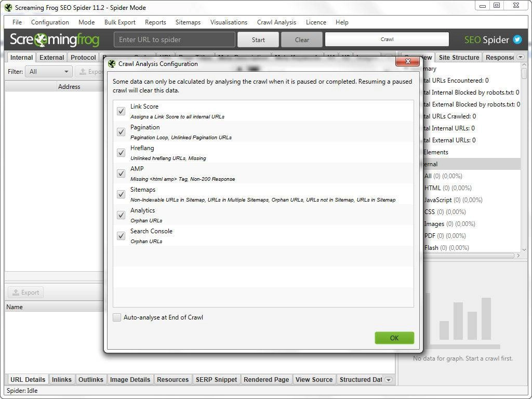Image resolution: width=532 pixels, height=399 pixels.
Task: Expand the right panel tabs overflow arrow
Action: [521, 57]
